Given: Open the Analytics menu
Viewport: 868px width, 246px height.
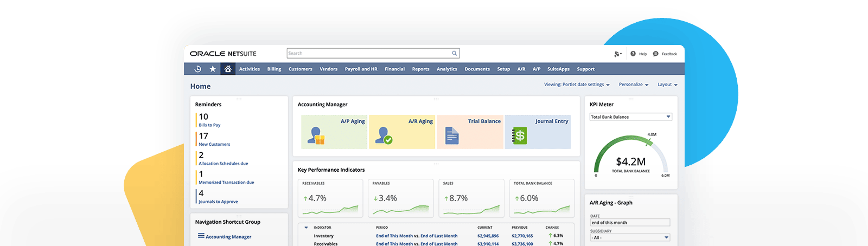Looking at the screenshot, I should (447, 69).
